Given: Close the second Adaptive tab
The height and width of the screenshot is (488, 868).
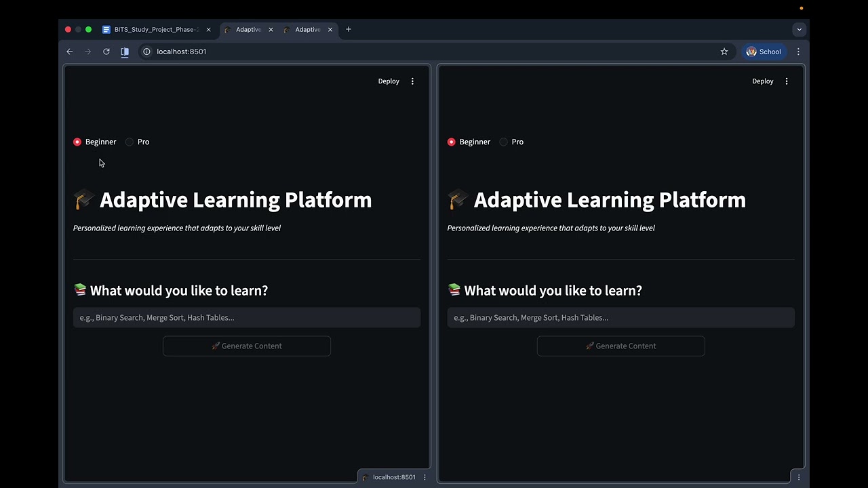Looking at the screenshot, I should pos(330,29).
